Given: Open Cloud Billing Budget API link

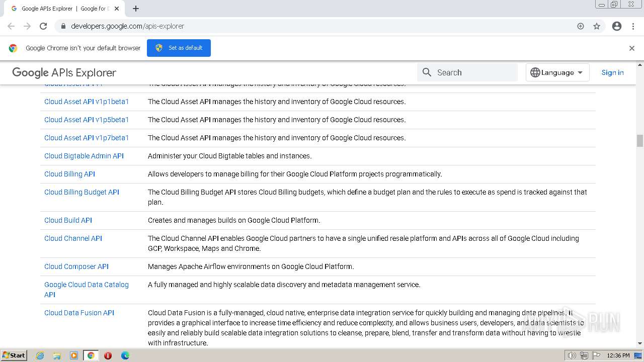Looking at the screenshot, I should click(82, 192).
